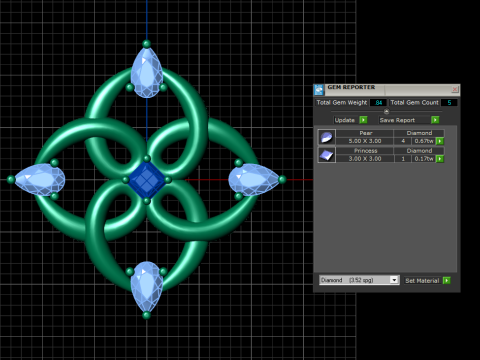Click the 'Princess' shape name cell

(365, 151)
